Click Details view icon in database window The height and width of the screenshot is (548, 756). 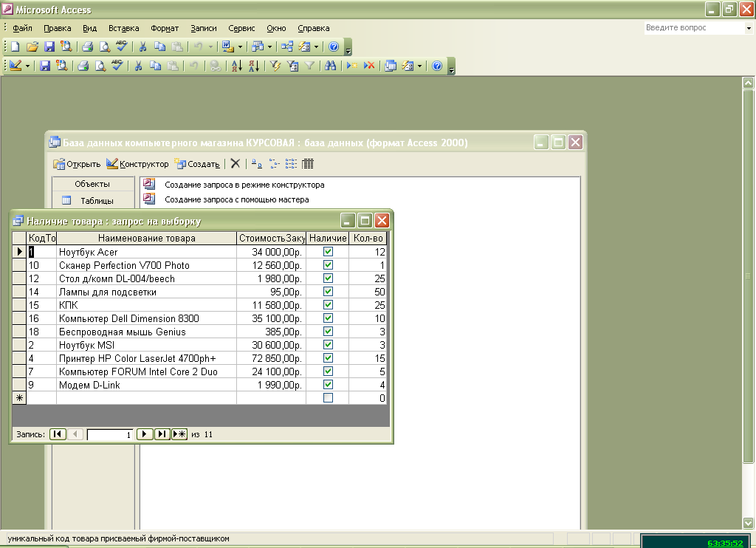(308, 164)
